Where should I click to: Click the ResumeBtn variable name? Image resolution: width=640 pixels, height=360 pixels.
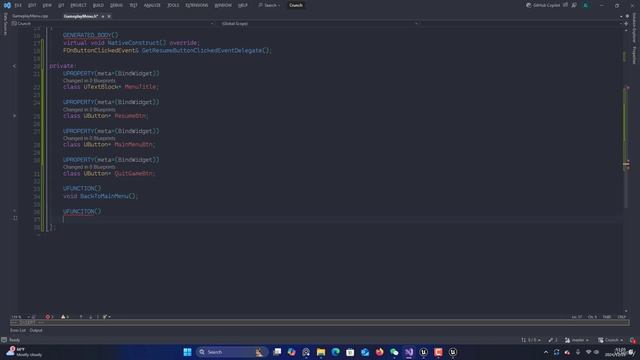pyautogui.click(x=130, y=116)
